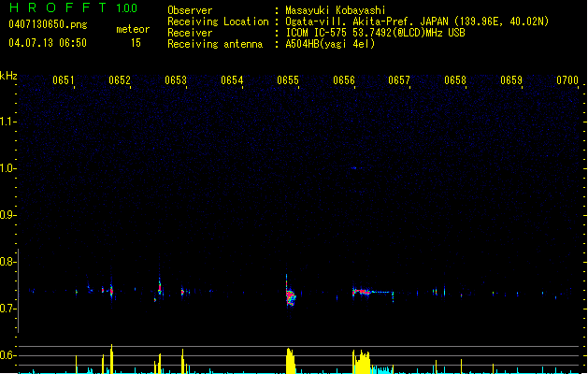Click the 0659 time axis marker
Image resolution: width=588 pixels, height=374 pixels.
pyautogui.click(x=511, y=80)
